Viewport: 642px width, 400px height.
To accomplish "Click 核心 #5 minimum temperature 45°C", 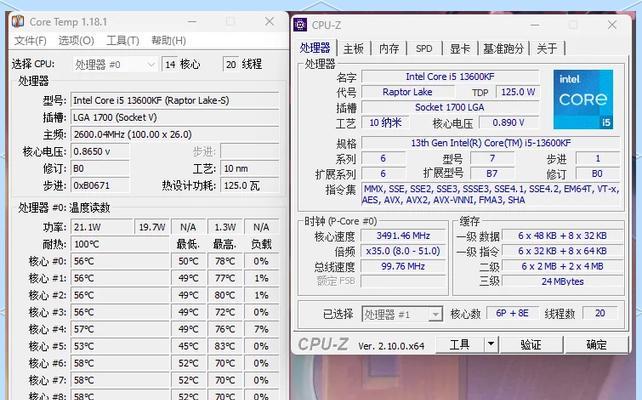I will pos(188,346).
